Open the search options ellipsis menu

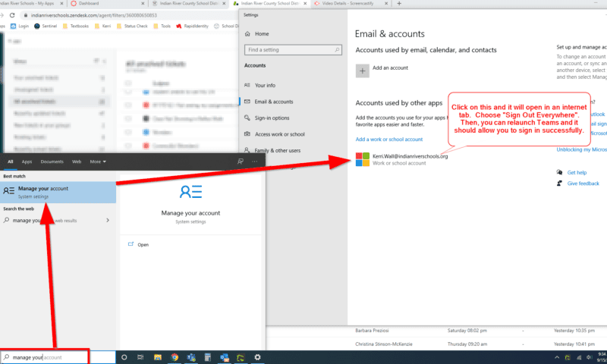(x=254, y=162)
